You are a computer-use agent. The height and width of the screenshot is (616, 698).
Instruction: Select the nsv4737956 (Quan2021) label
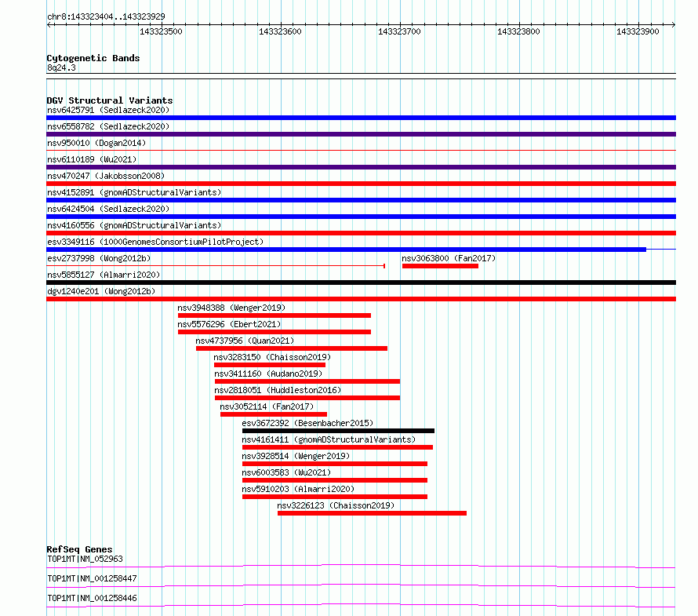pyautogui.click(x=245, y=341)
